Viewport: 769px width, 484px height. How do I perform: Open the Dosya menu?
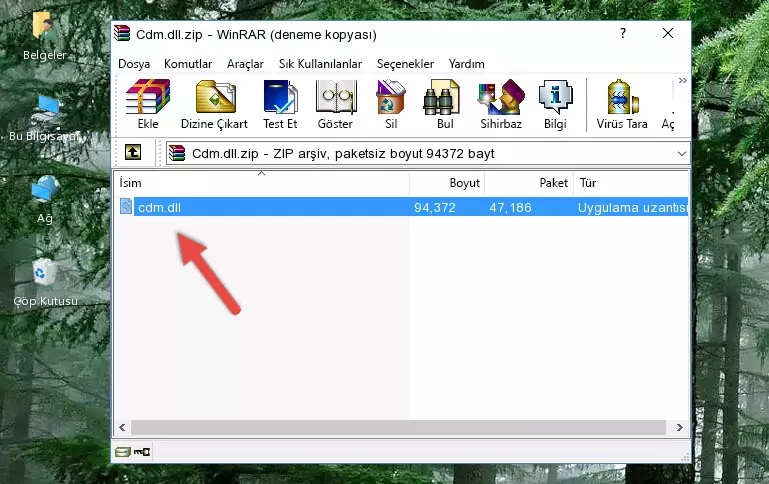(134, 64)
